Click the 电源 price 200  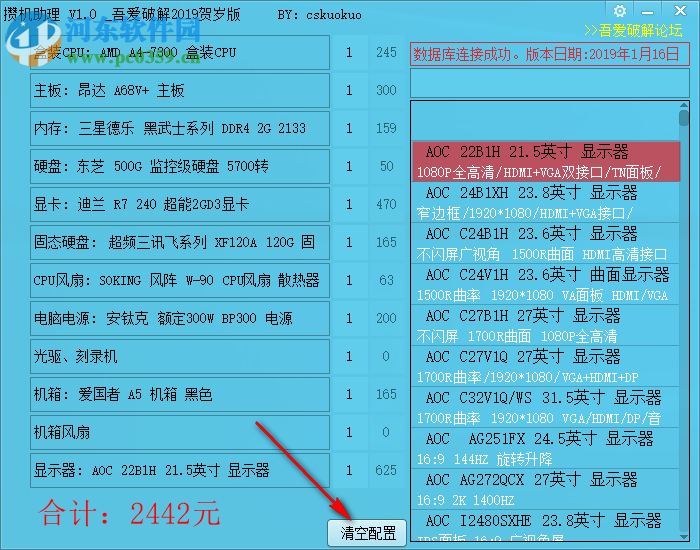tap(387, 318)
